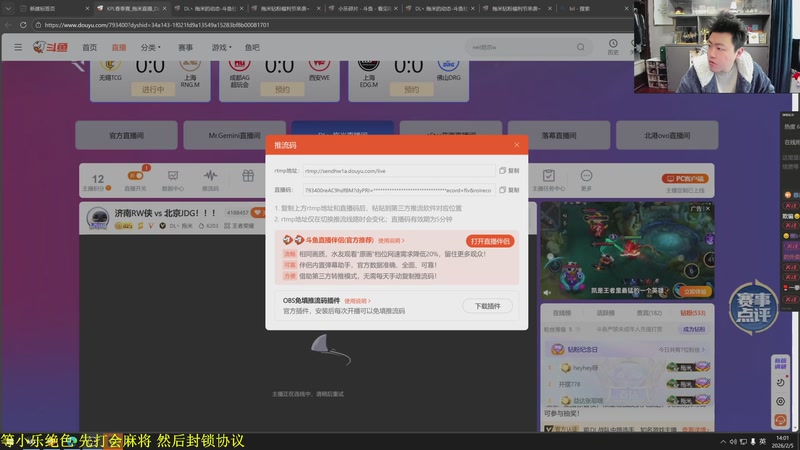Open 主播任务中心 clipboard icon
This screenshot has width=800, height=450.
coord(548,180)
